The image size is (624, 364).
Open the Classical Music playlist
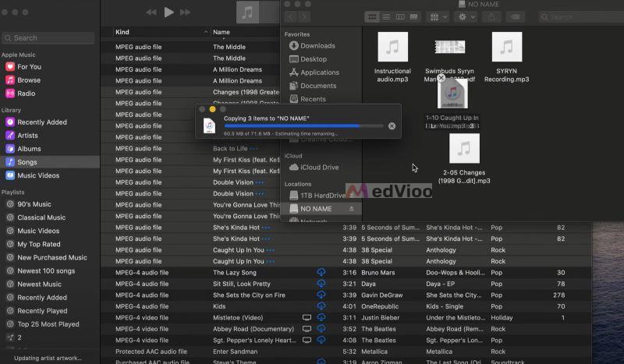pyautogui.click(x=41, y=217)
